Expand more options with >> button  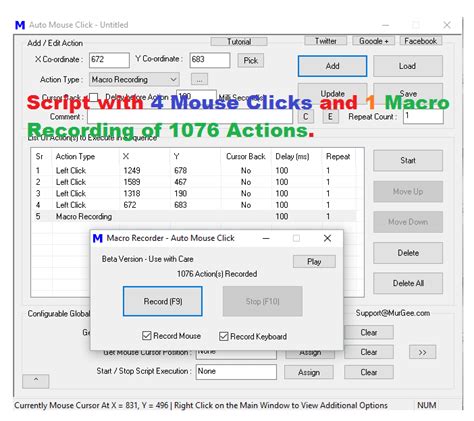(x=422, y=352)
